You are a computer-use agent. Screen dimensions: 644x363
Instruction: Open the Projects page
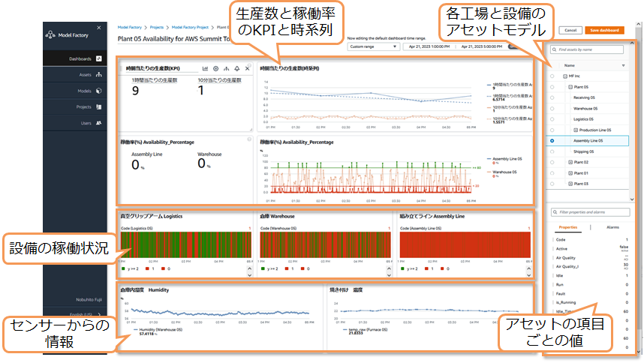(x=75, y=106)
